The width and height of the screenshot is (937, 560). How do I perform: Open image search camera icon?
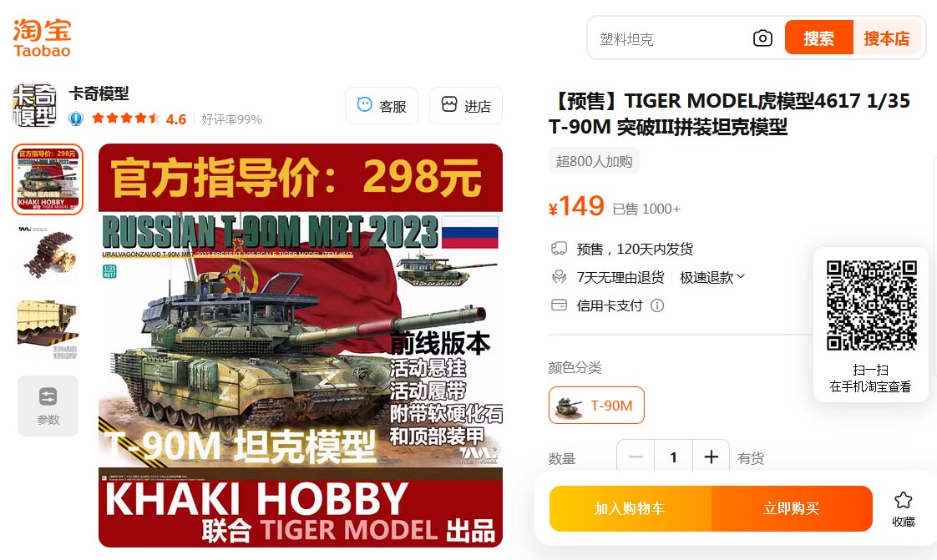coord(762,38)
